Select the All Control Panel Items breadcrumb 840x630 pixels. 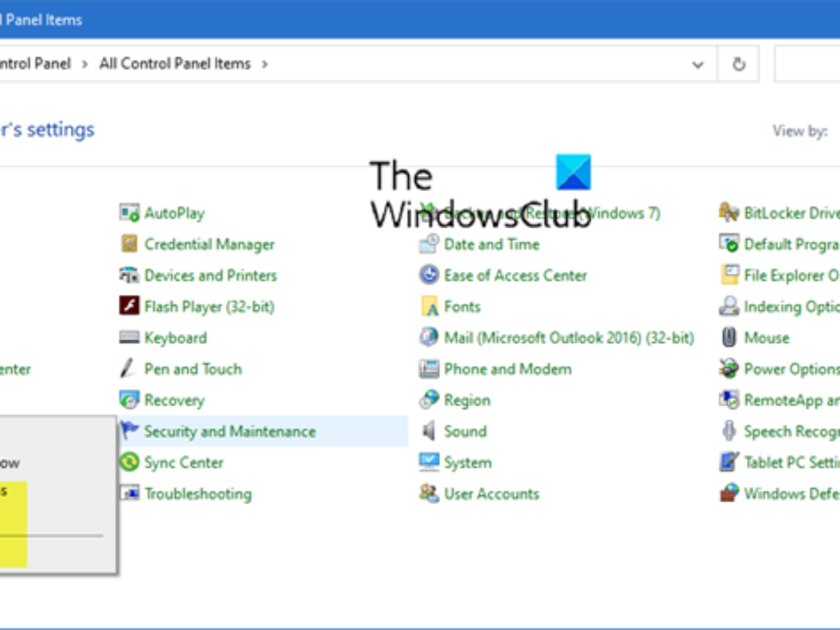click(x=175, y=64)
